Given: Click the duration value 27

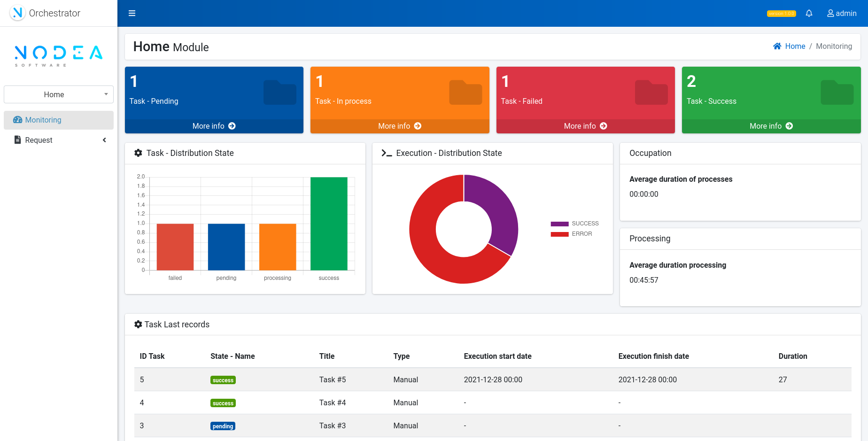Looking at the screenshot, I should 783,379.
